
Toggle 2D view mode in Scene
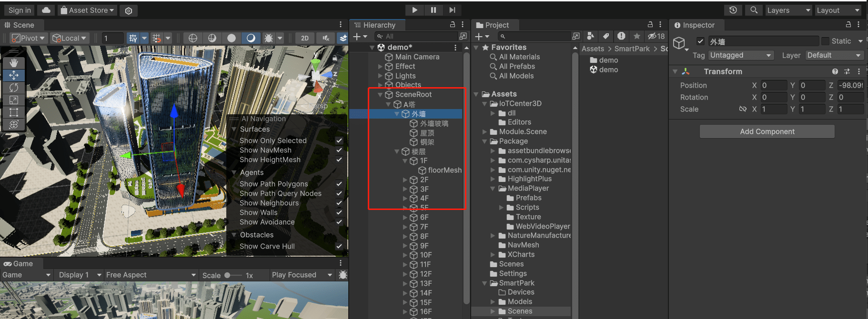tap(304, 38)
